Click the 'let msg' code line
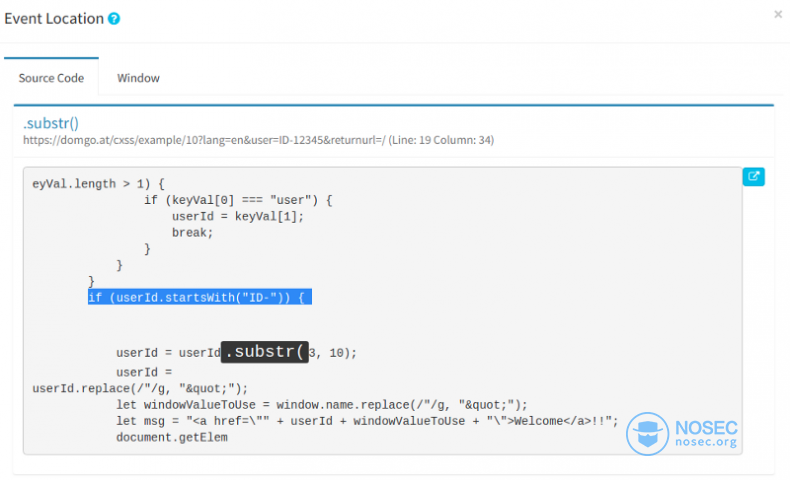 click(x=367, y=421)
